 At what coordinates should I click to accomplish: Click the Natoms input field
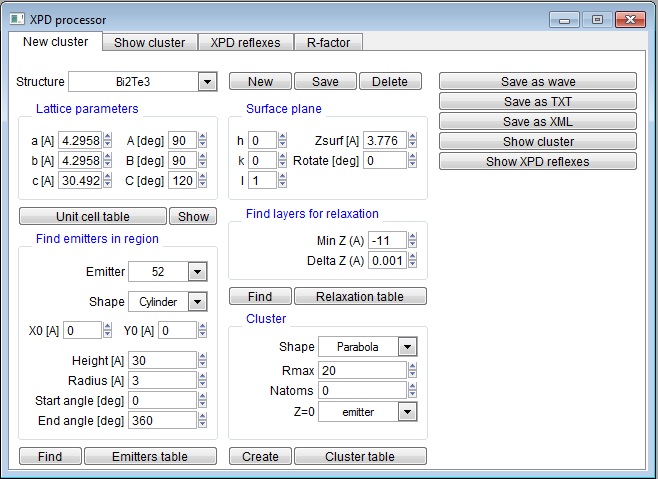pyautogui.click(x=362, y=390)
